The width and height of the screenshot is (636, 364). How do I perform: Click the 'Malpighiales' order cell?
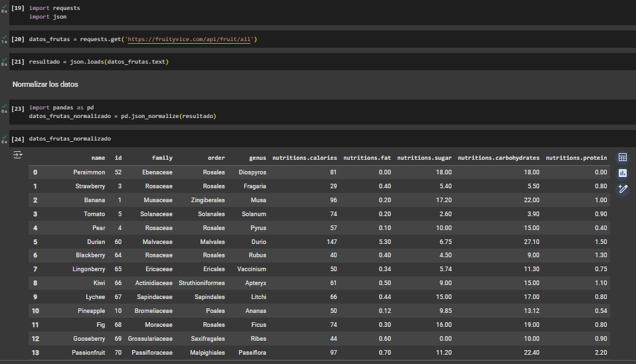pos(207,353)
